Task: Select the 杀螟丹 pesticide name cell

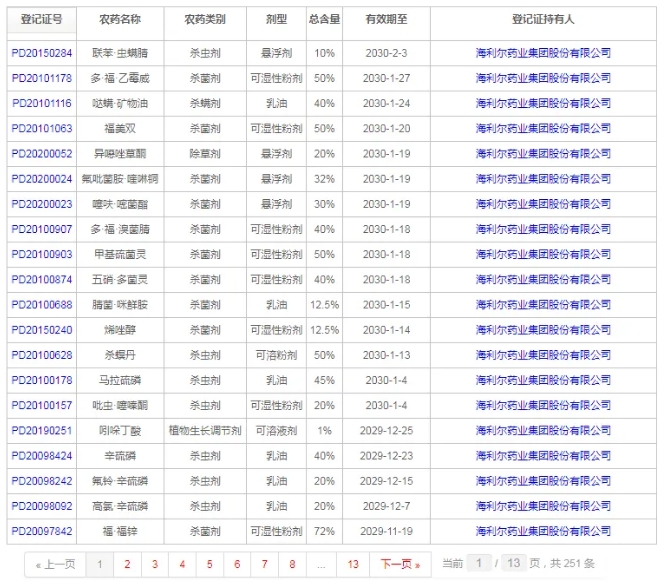Action: coord(120,355)
